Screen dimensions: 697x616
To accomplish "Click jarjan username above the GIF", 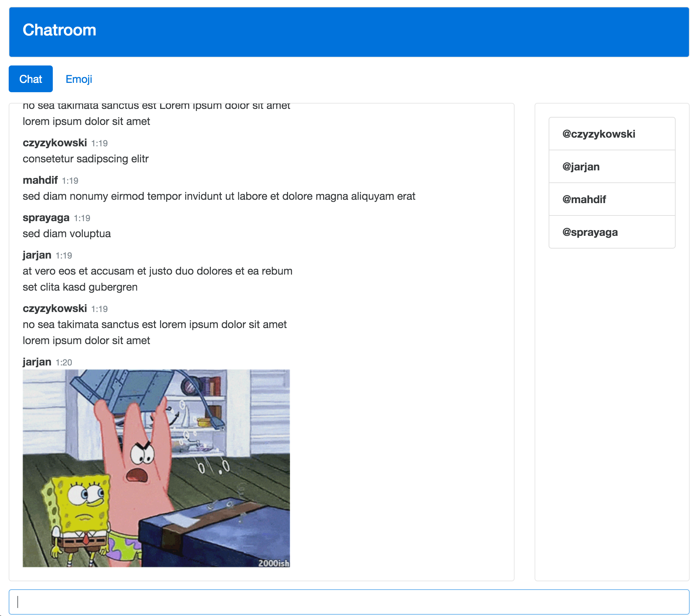I will coord(37,362).
